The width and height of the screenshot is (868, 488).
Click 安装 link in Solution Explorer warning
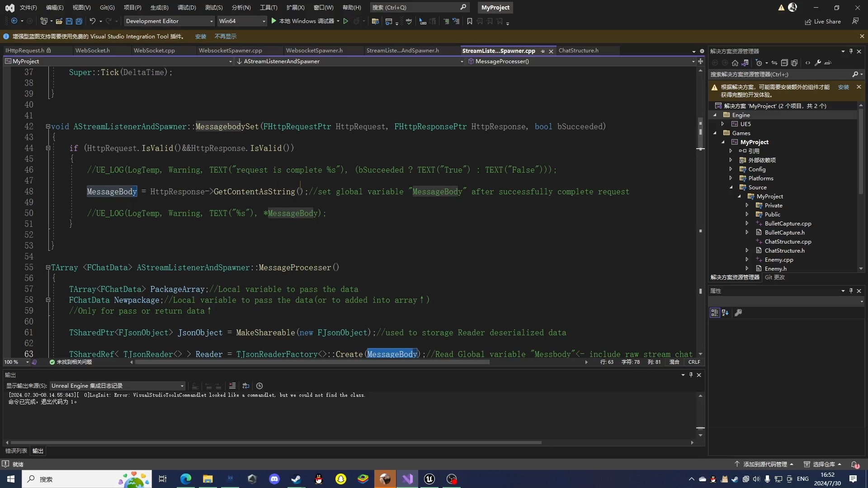[x=844, y=87]
